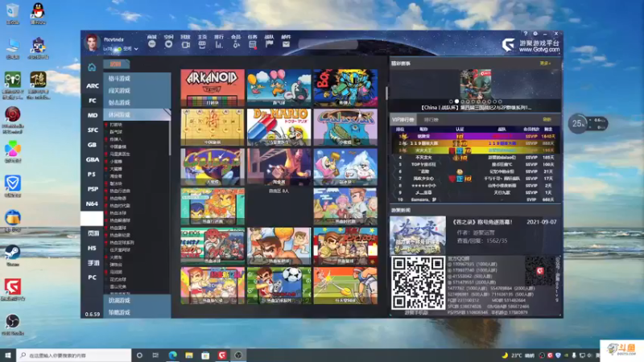Open the 排行 ranking chart icon
Viewport: 644px width, 362px height.
click(x=219, y=44)
